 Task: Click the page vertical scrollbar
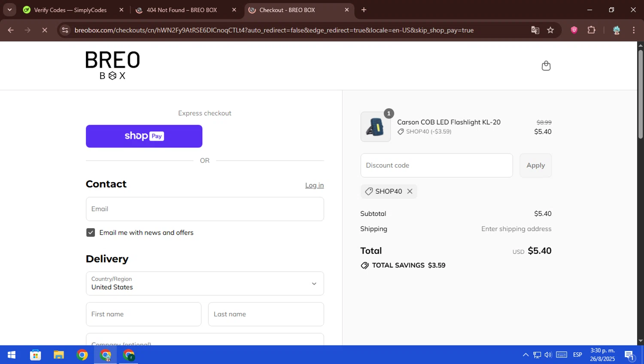point(640,95)
